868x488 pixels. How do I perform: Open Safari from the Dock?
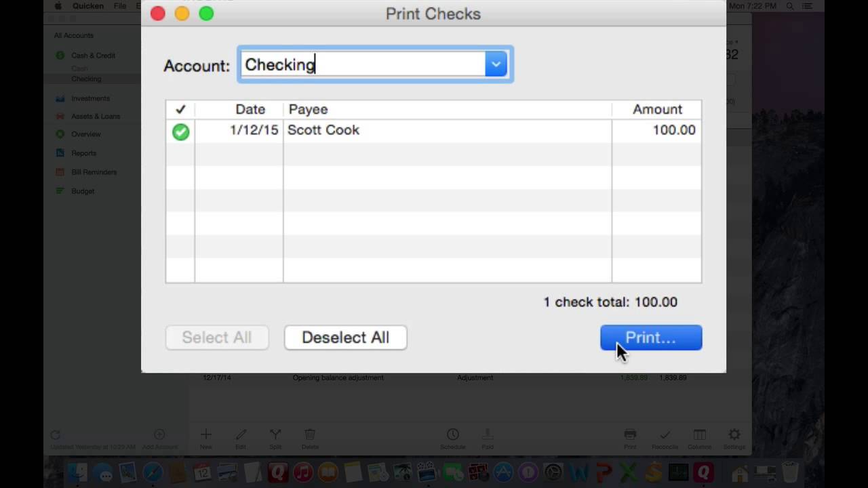point(153,472)
